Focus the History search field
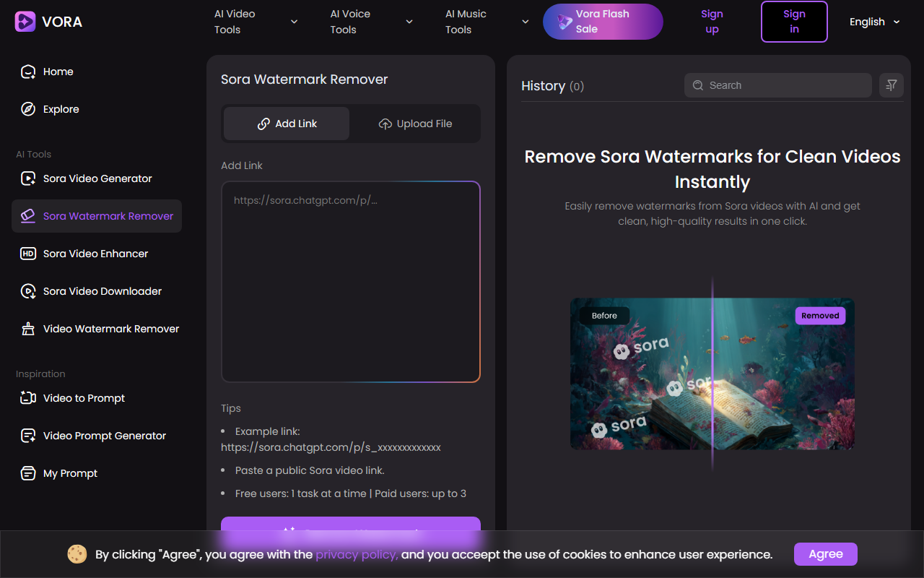 tap(778, 85)
